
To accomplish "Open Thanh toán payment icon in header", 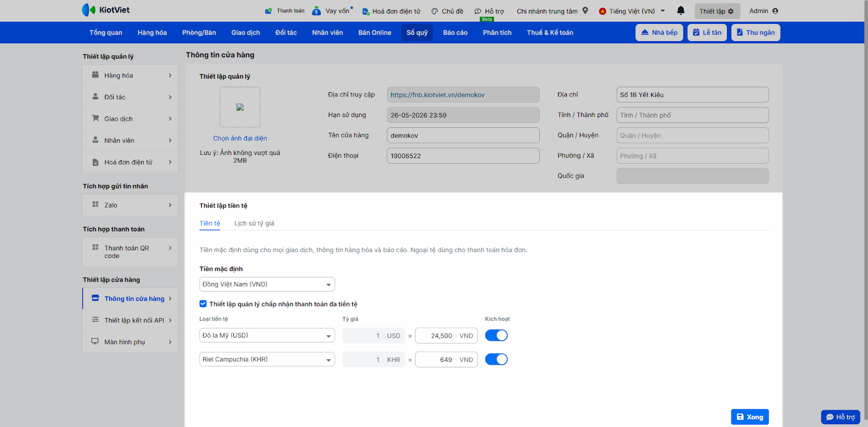I will pyautogui.click(x=269, y=11).
